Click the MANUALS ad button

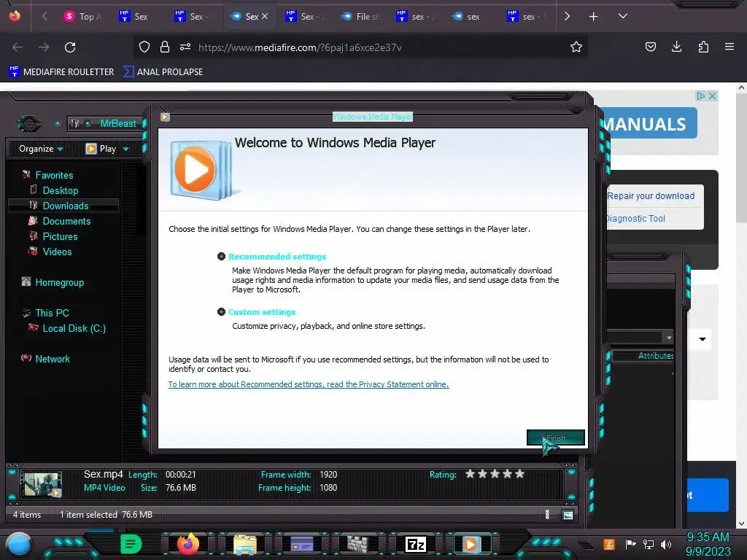pos(649,124)
